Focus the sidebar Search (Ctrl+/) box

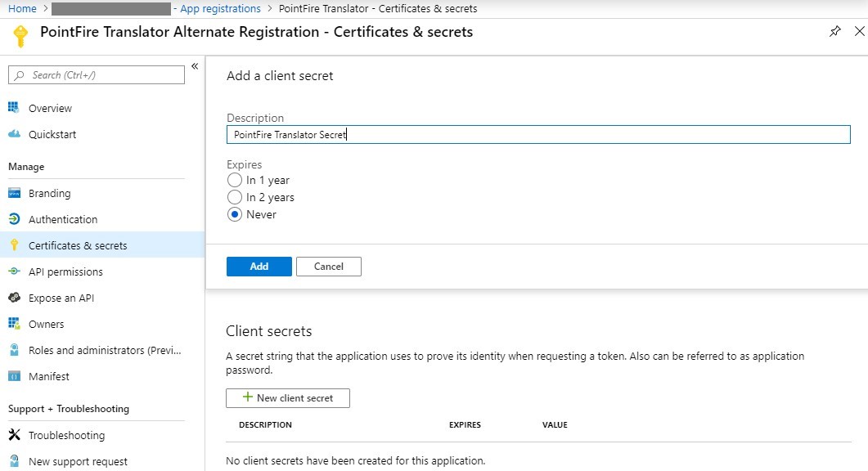click(97, 74)
